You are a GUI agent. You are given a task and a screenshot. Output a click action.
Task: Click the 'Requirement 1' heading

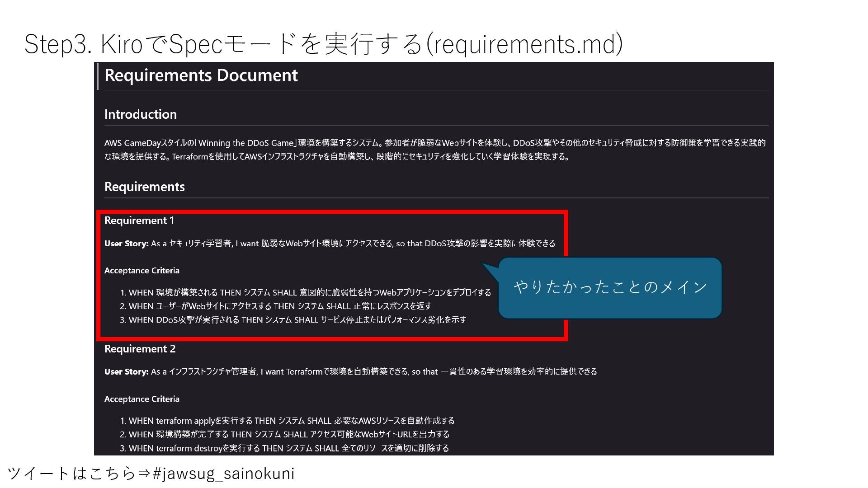[139, 221]
